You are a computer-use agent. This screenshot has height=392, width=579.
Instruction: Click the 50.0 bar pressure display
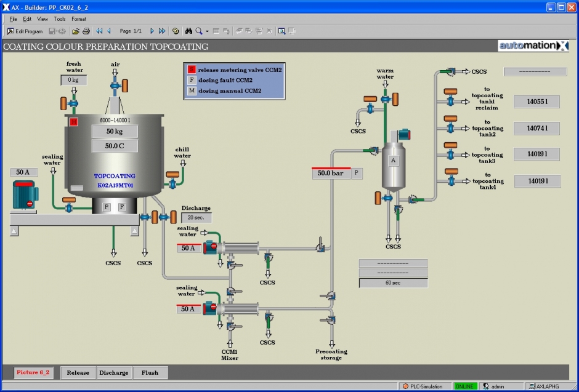click(x=331, y=173)
